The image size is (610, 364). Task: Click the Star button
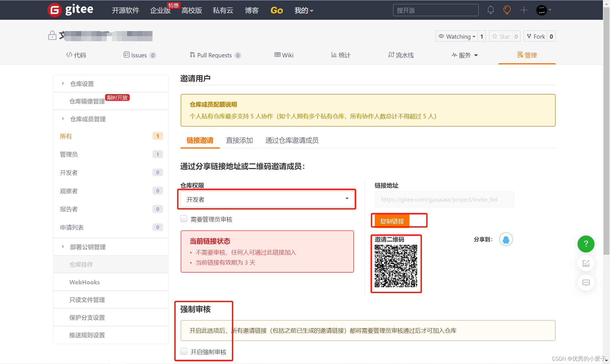coord(501,36)
